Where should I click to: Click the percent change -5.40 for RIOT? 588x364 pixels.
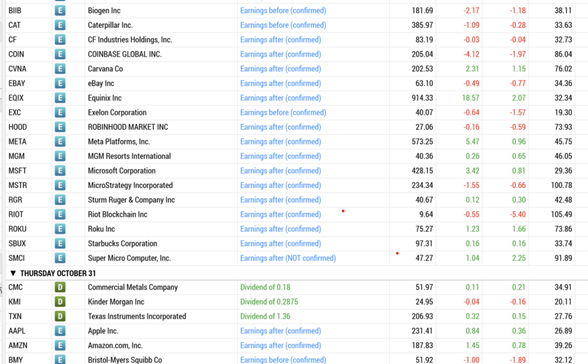pos(517,214)
